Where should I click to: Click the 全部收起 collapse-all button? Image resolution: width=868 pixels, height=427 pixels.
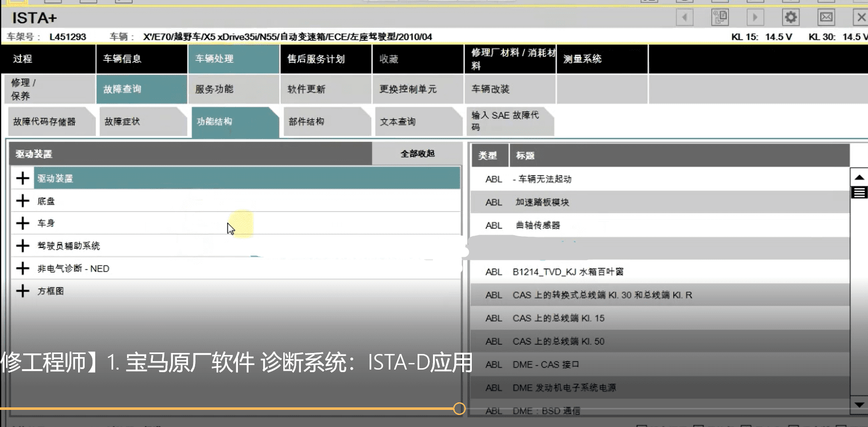pos(417,154)
